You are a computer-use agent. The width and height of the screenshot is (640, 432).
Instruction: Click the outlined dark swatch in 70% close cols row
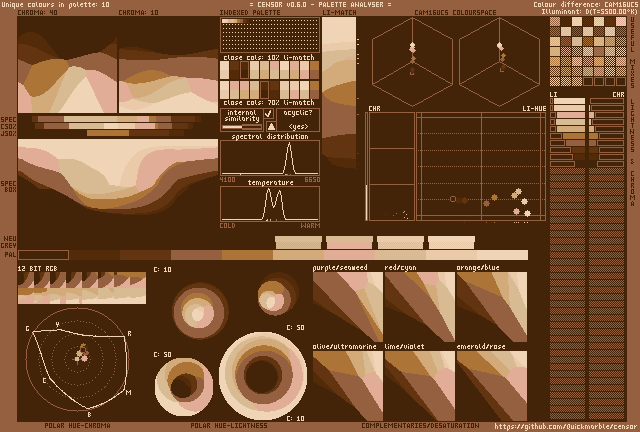tap(264, 89)
